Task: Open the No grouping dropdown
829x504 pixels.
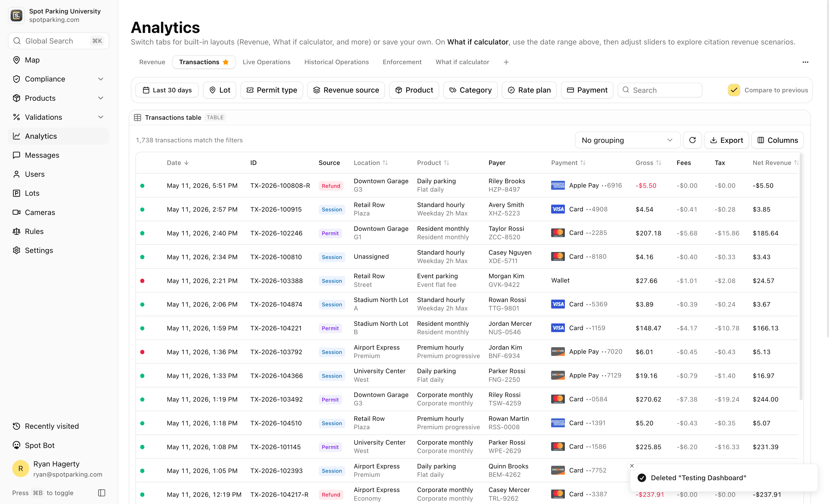Action: point(627,140)
